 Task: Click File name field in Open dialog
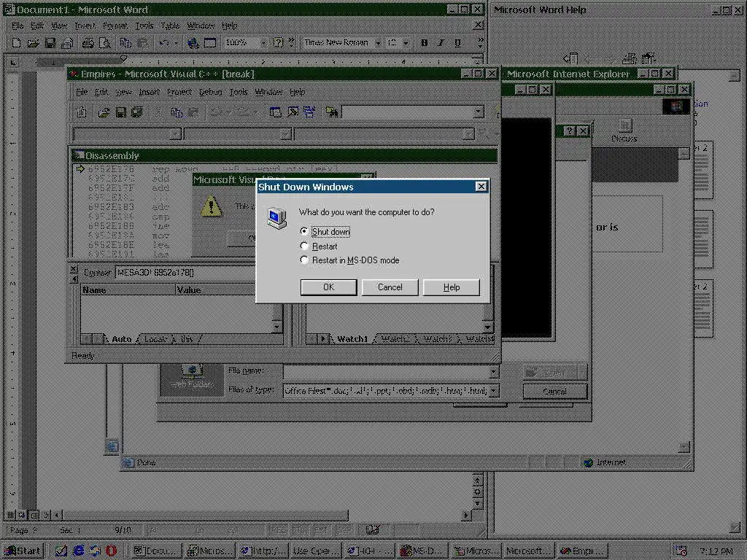pyautogui.click(x=391, y=371)
